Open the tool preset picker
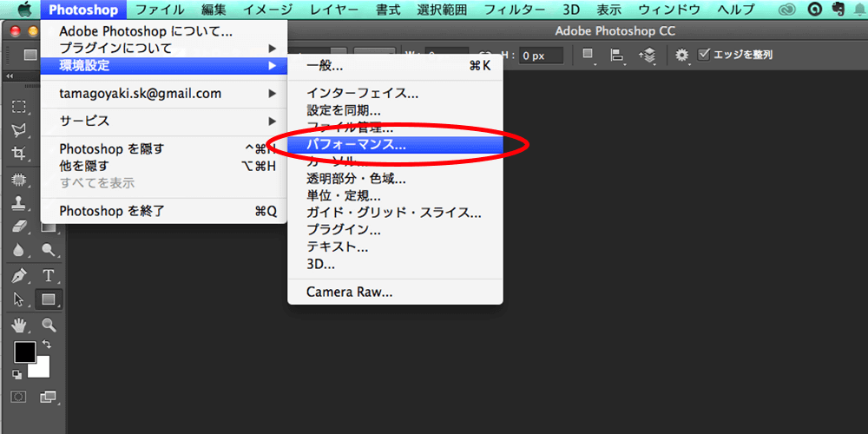Viewport: 868px width, 434px height. tap(30, 55)
